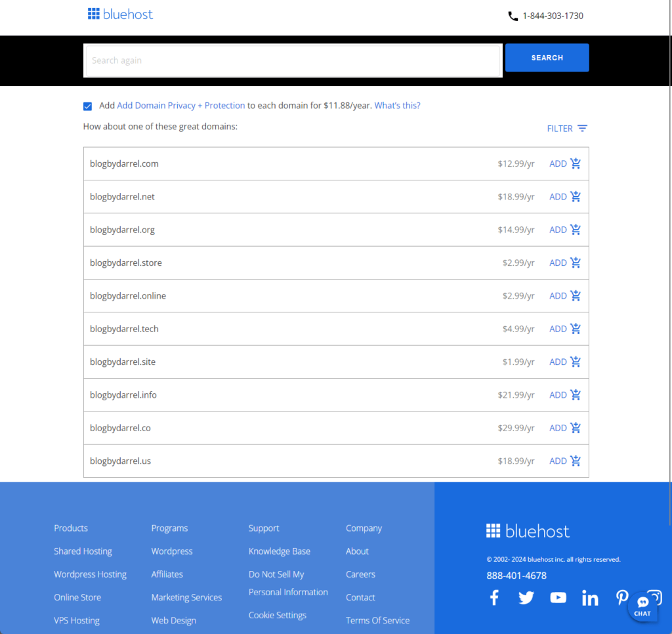Open VPS Hosting footer link

click(x=77, y=620)
